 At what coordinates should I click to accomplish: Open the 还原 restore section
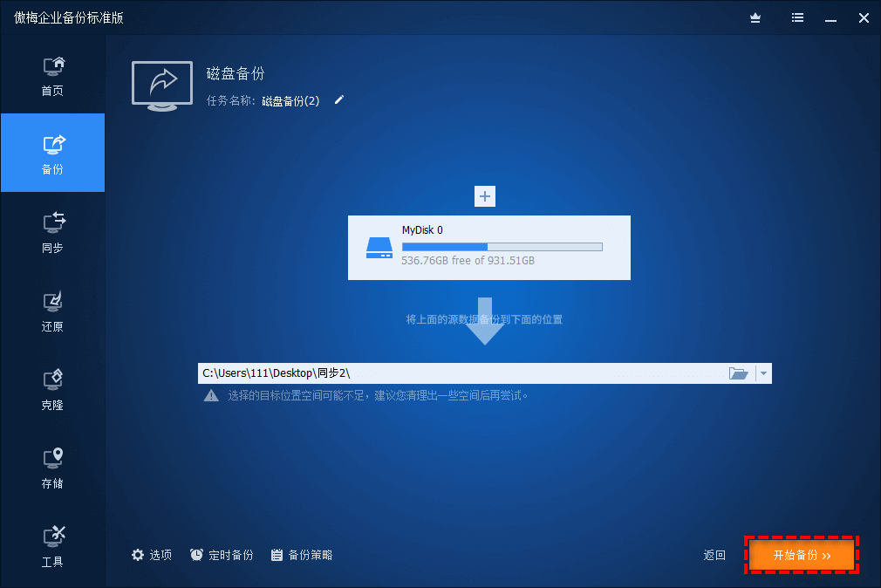53,311
